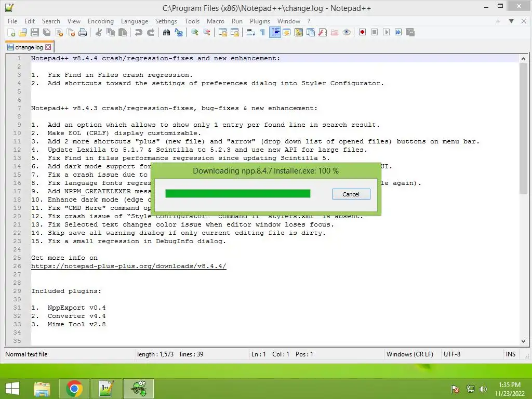This screenshot has width=532, height=399.
Task: Open Google Chrome from the taskbar
Action: click(x=74, y=389)
